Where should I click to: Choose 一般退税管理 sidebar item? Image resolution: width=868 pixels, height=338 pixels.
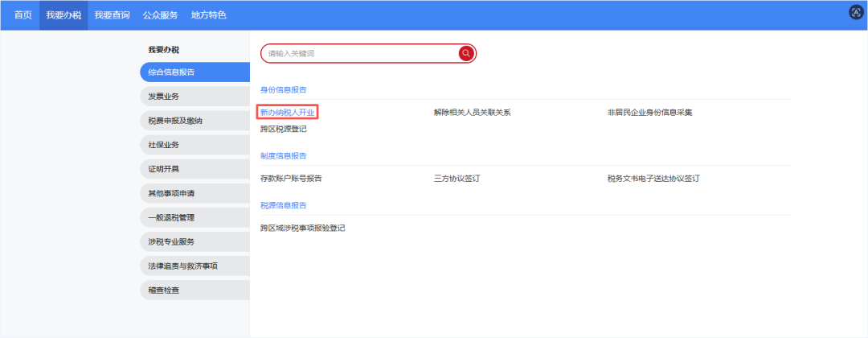[194, 218]
